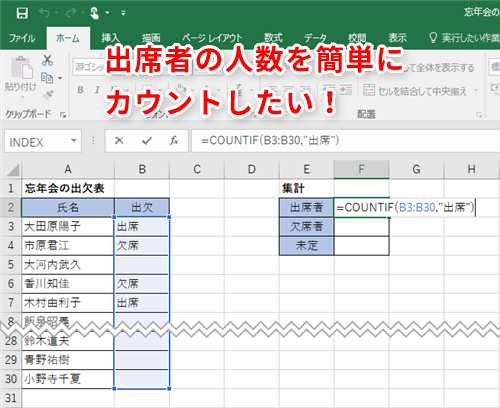Click the formula bar Enter checkmark icon

(147, 141)
